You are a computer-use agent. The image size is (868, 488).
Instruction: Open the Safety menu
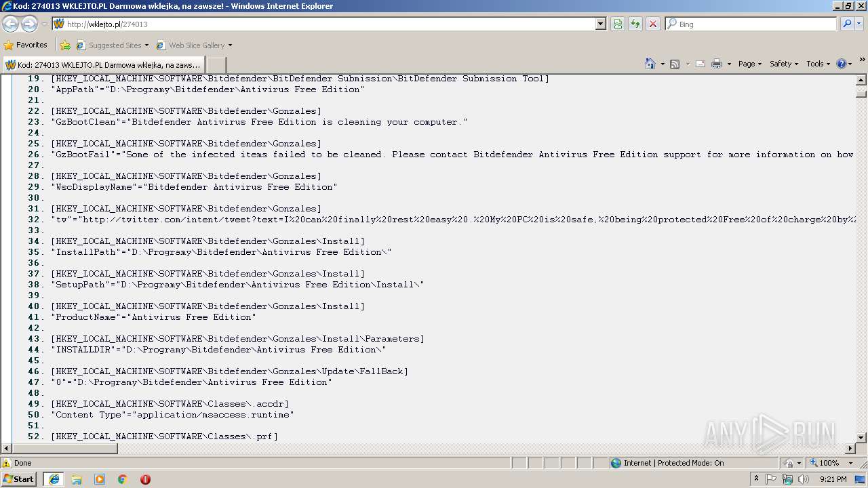coord(785,64)
